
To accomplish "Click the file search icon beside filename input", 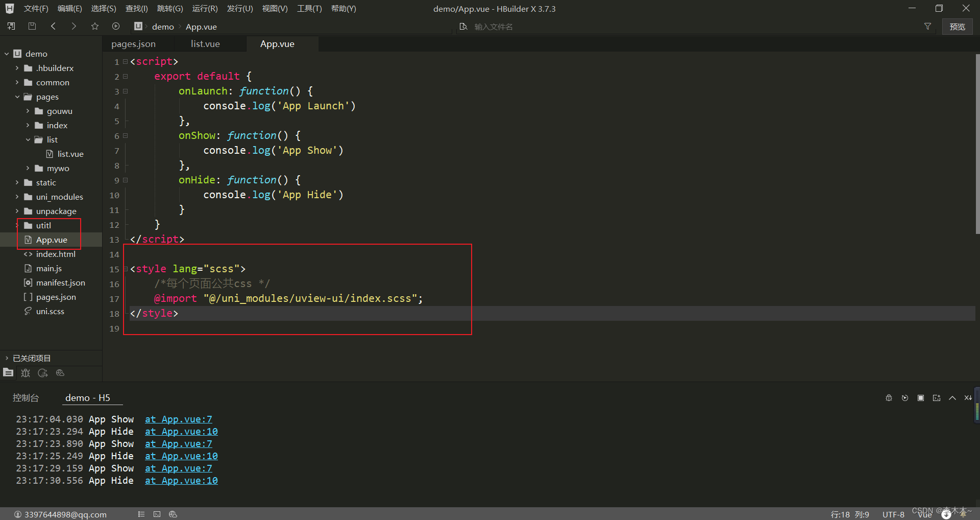I will [463, 27].
